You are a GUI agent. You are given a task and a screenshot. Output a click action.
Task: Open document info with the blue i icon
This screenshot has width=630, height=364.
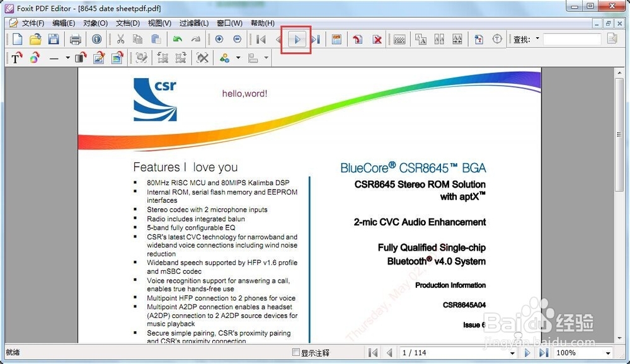(96, 39)
